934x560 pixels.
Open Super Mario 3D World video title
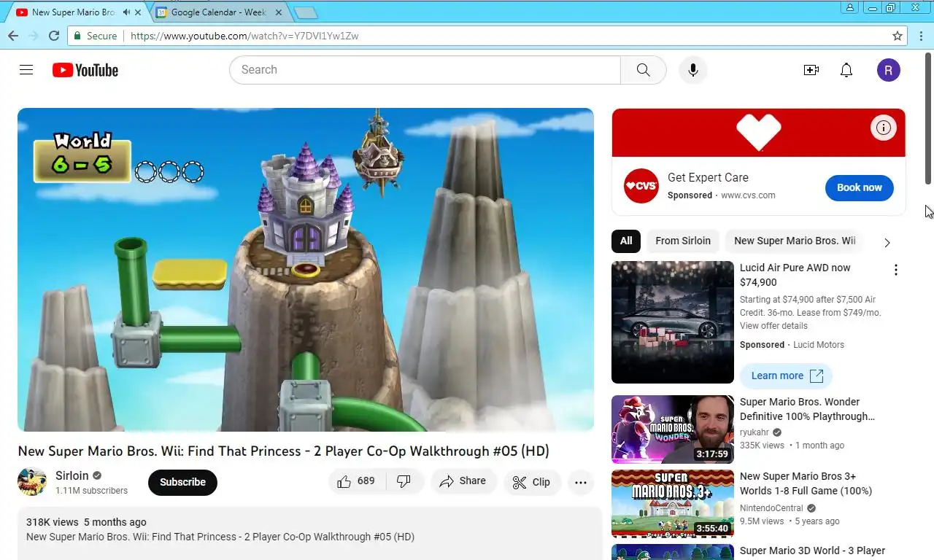(x=812, y=551)
